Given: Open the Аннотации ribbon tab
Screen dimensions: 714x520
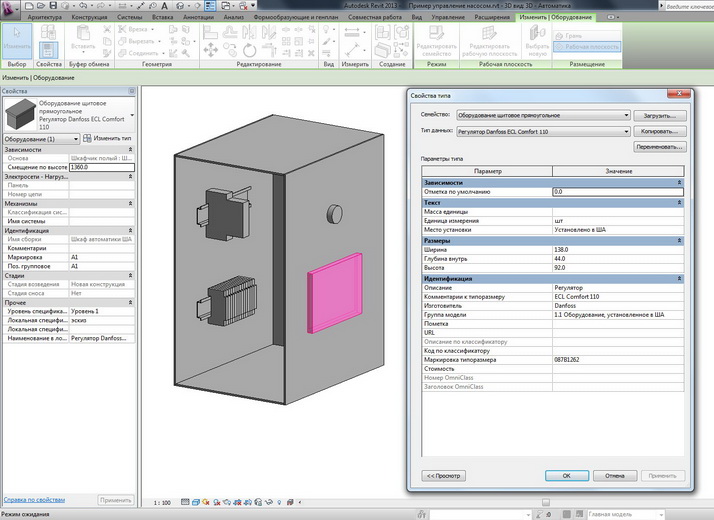Looking at the screenshot, I should pos(199,17).
